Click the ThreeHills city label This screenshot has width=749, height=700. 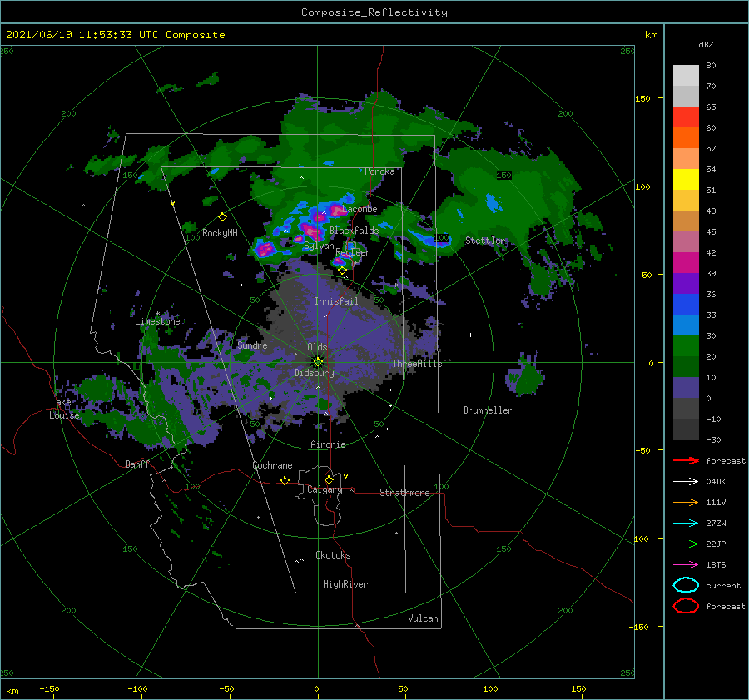[x=418, y=364]
